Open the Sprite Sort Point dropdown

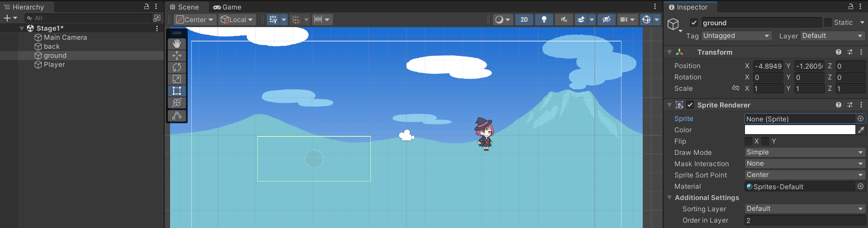805,175
